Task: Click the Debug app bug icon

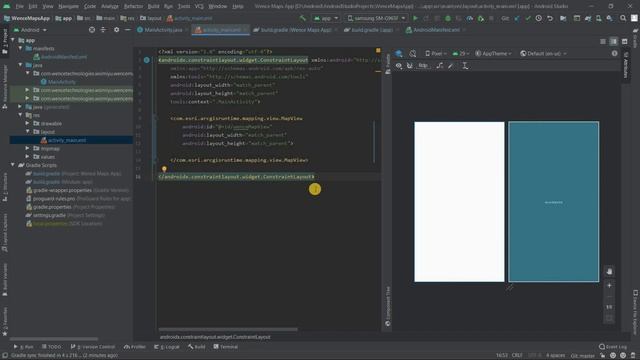Action: click(x=448, y=18)
